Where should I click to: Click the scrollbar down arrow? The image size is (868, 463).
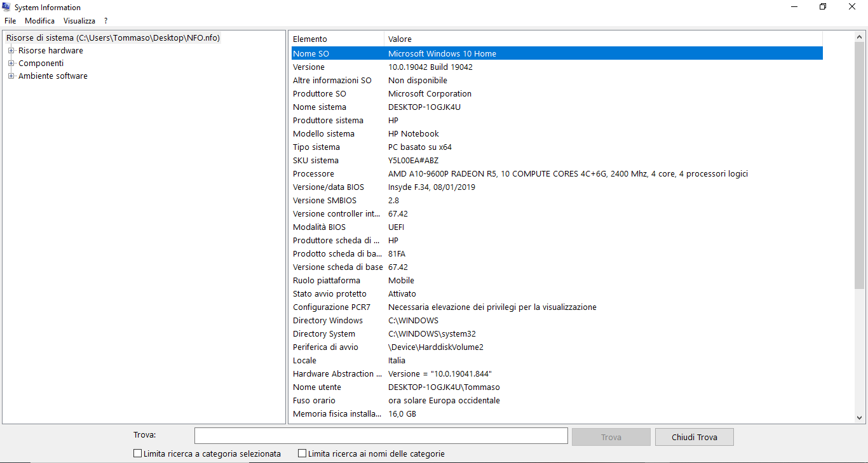coord(860,418)
